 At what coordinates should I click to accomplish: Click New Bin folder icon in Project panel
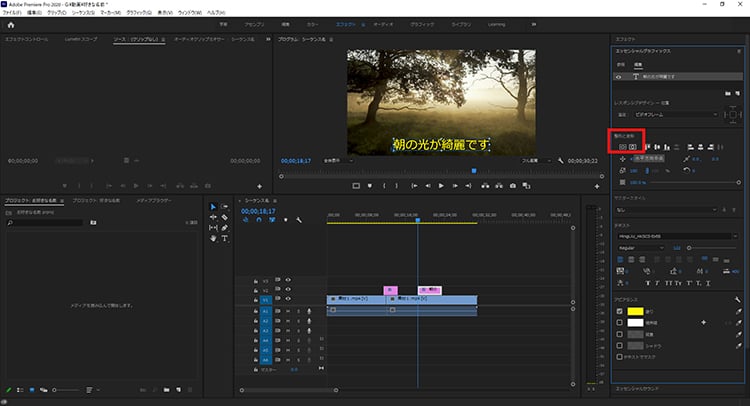(x=166, y=390)
